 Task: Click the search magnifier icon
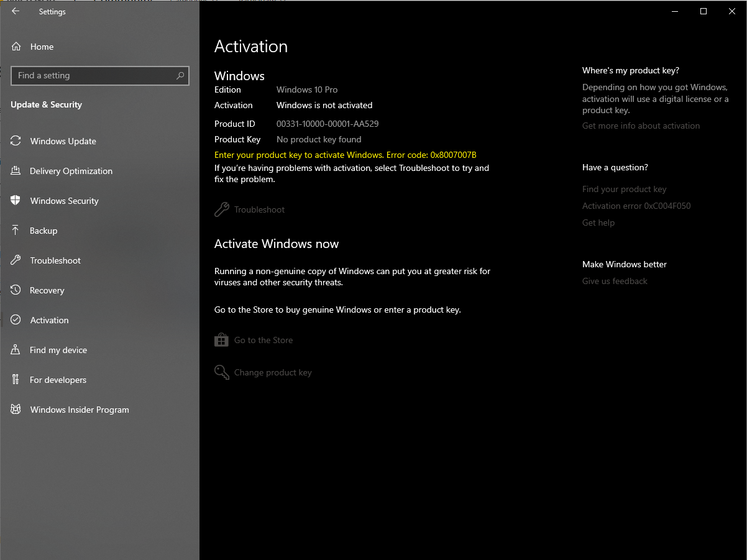click(180, 76)
